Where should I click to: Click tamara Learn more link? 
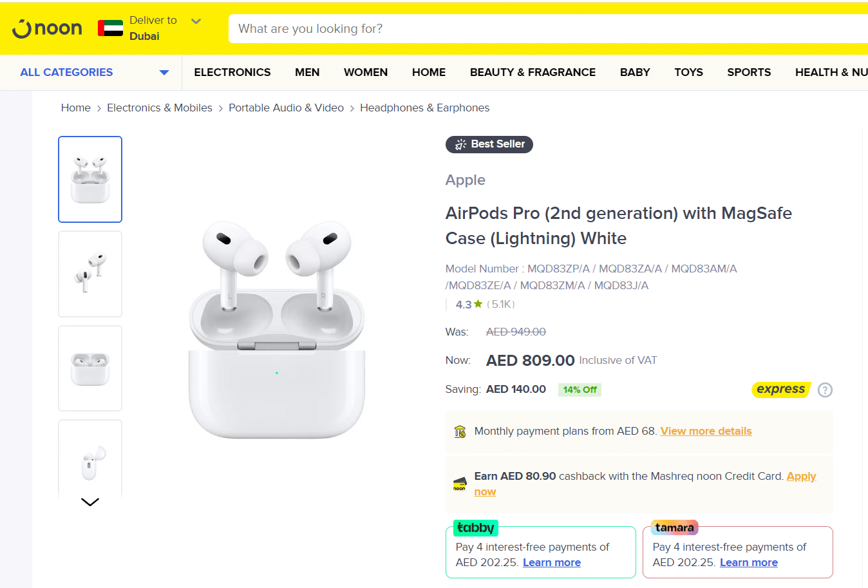(748, 562)
